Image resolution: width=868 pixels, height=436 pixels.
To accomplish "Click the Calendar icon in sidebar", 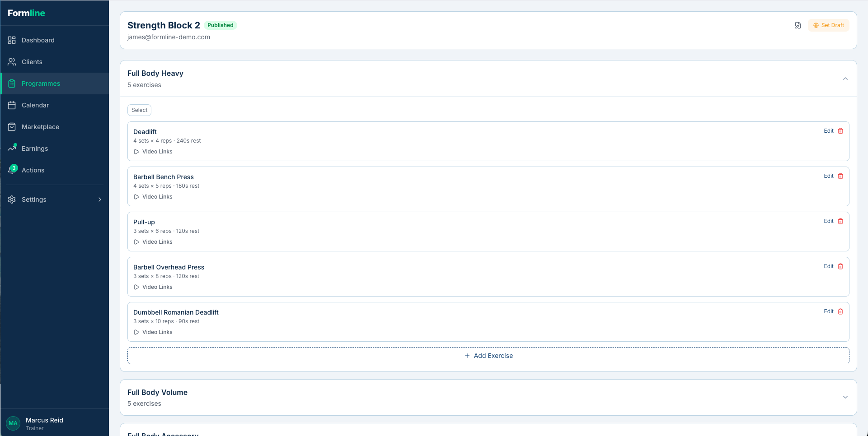I will [12, 105].
